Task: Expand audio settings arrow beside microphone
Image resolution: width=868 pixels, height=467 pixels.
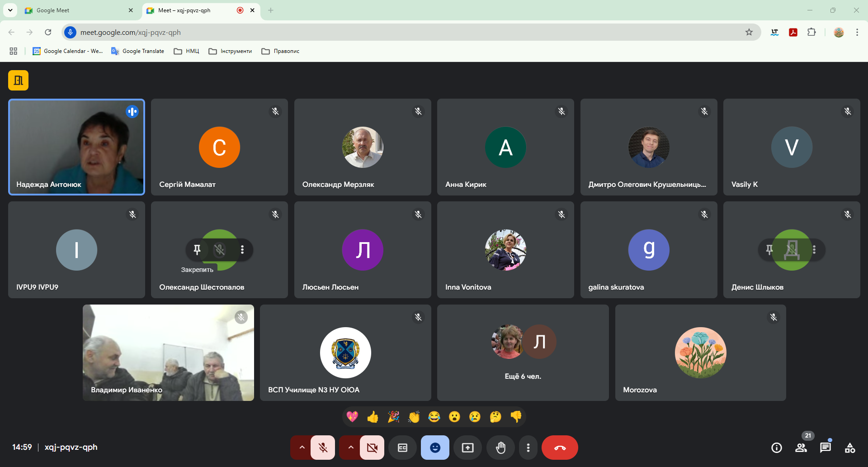Action: coord(302,448)
